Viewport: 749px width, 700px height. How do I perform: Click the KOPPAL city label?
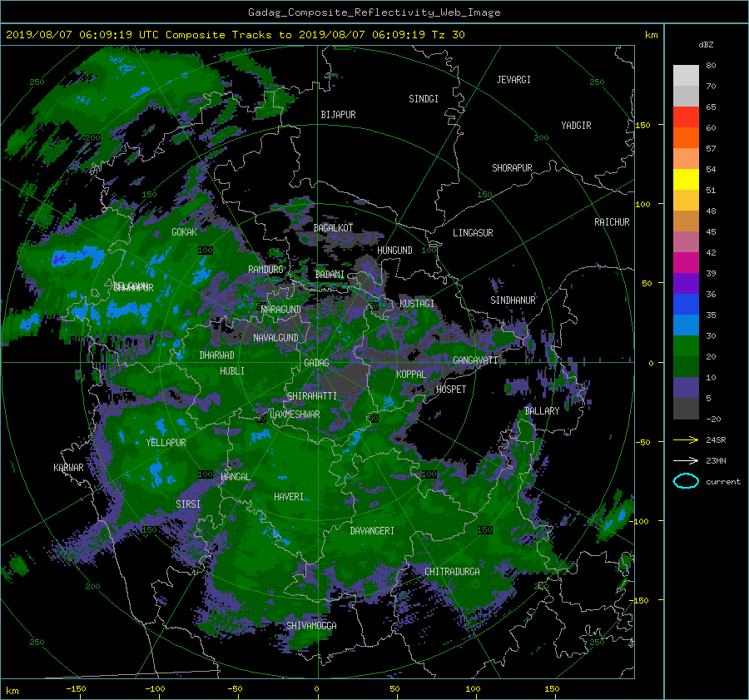coord(411,375)
